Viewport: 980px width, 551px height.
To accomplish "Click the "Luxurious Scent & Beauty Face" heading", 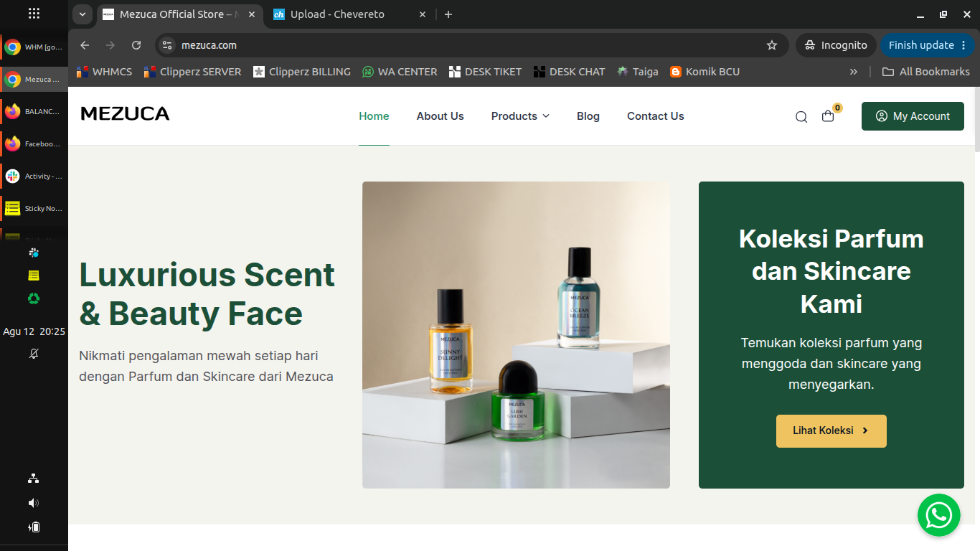I will tap(207, 294).
